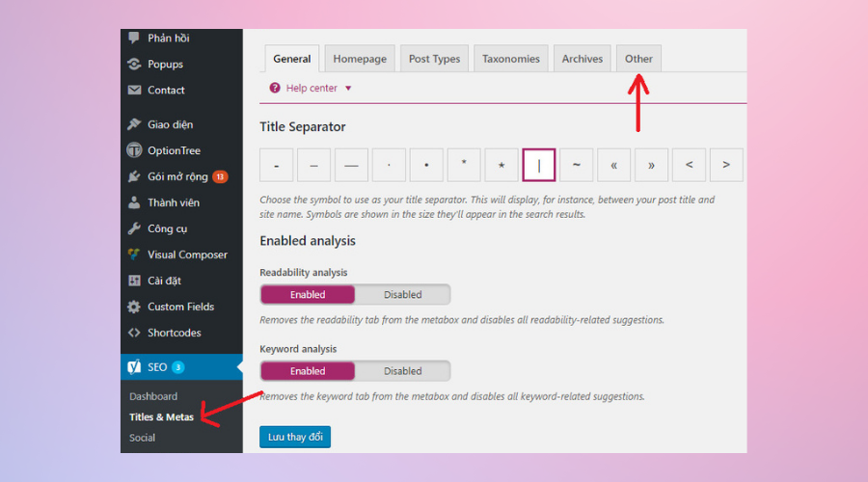Click the Custom Fields gear icon
This screenshot has width=868, height=482.
[134, 307]
